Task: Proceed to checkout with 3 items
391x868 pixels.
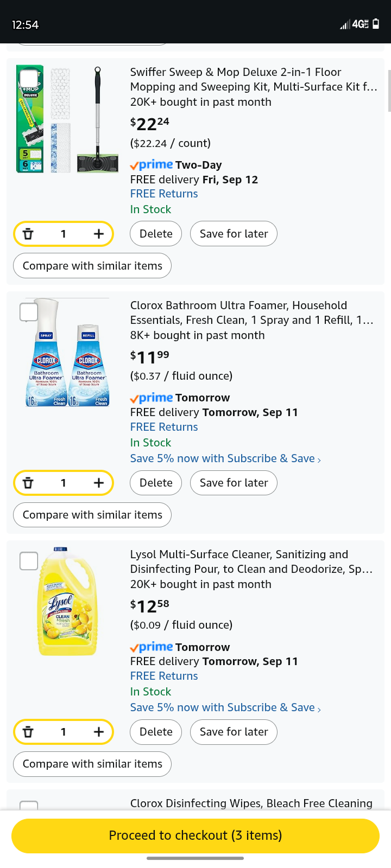Action: coord(195,835)
